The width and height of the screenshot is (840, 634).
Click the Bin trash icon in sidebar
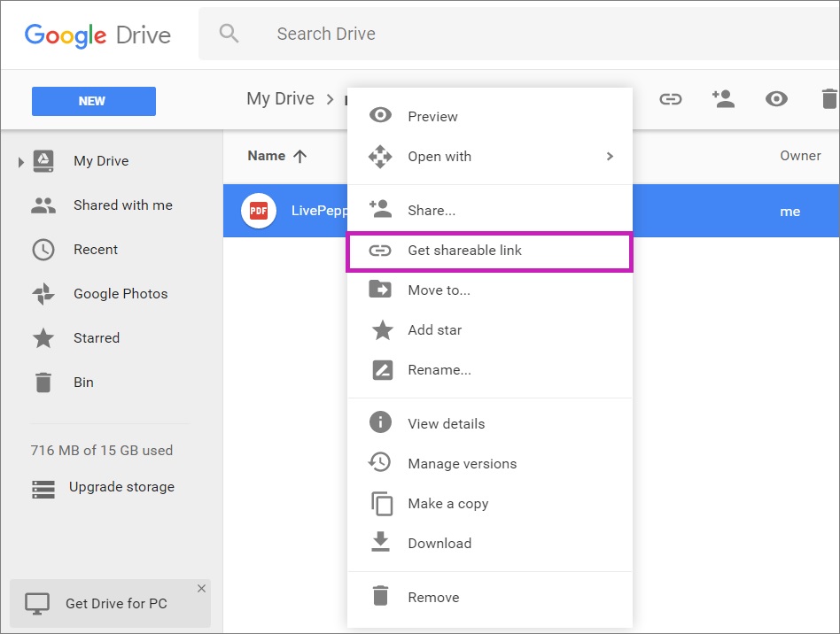pyautogui.click(x=43, y=383)
